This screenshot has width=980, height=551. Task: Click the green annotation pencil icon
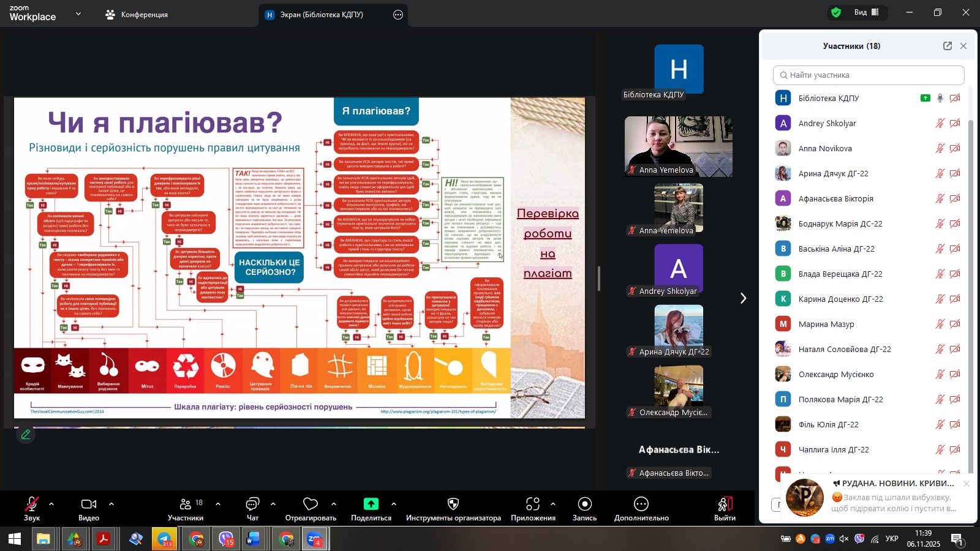coord(26,435)
